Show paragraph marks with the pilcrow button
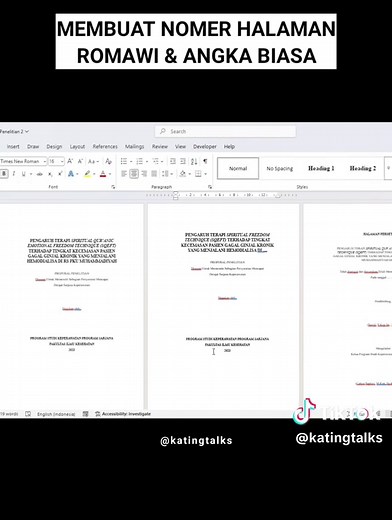 [x=205, y=161]
